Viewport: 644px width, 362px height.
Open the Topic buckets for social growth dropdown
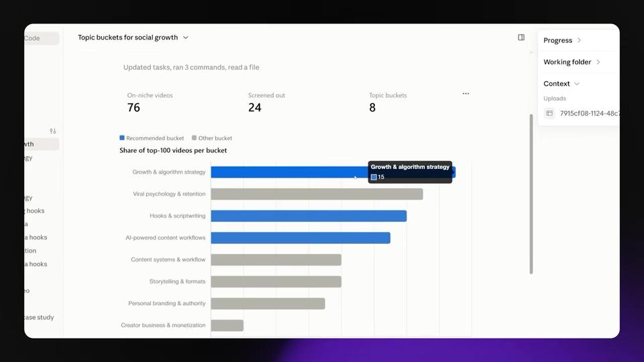133,38
